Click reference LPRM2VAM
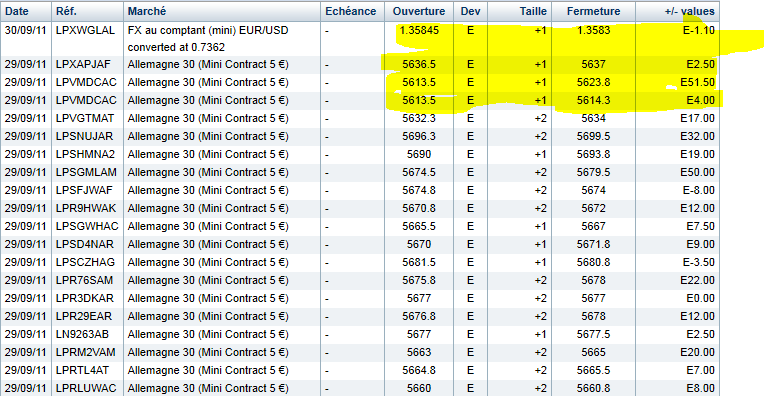The height and width of the screenshot is (396, 764). [86, 353]
